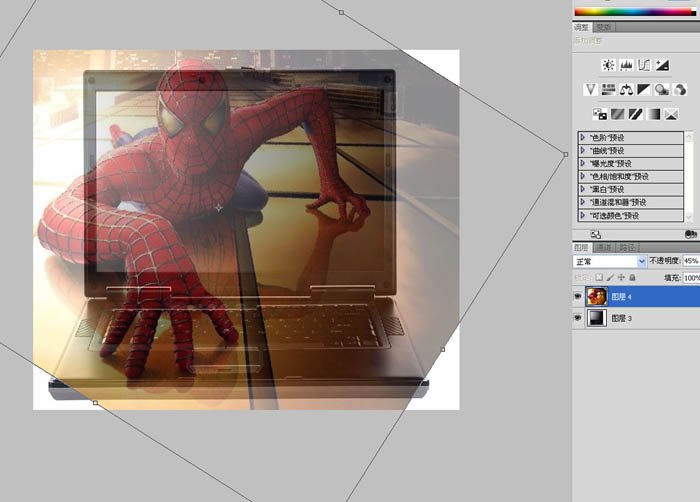Add a Vibrance adjustment
This screenshot has height=502, width=700.
[591, 89]
